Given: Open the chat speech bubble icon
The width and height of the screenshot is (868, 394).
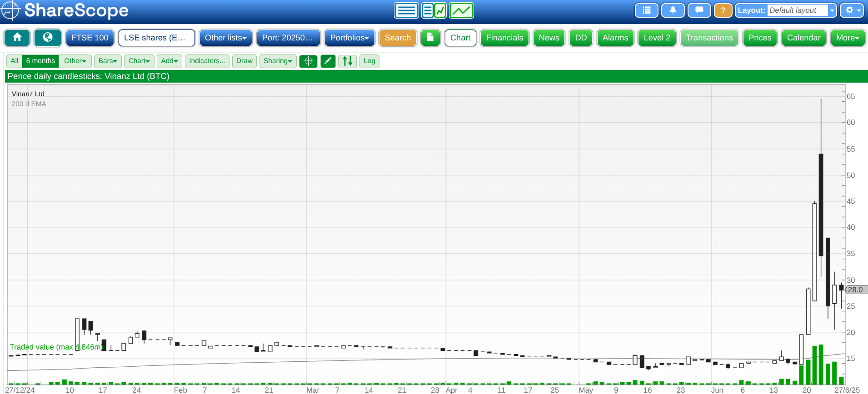Looking at the screenshot, I should pos(699,10).
